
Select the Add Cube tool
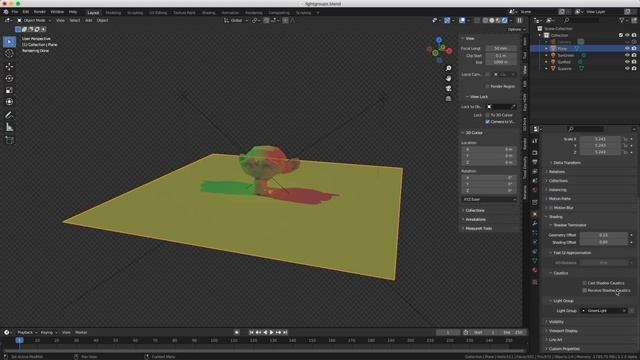[x=9, y=140]
